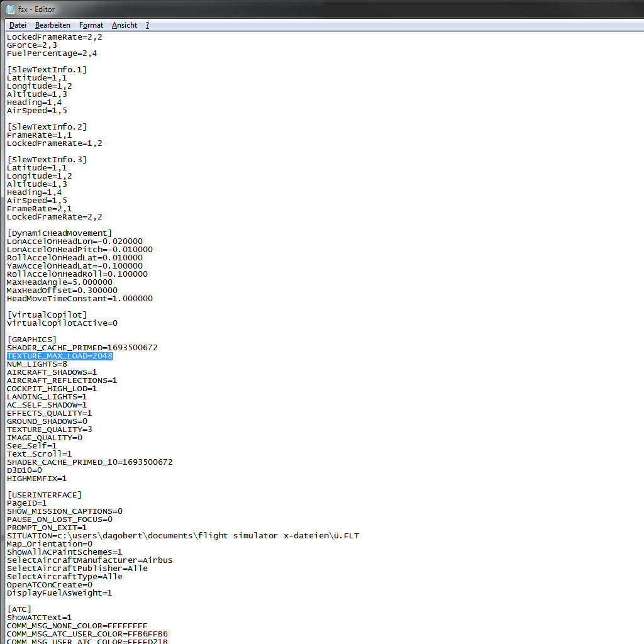Open the Datei menu
Viewport: 644px width, 644px height.
[x=18, y=25]
